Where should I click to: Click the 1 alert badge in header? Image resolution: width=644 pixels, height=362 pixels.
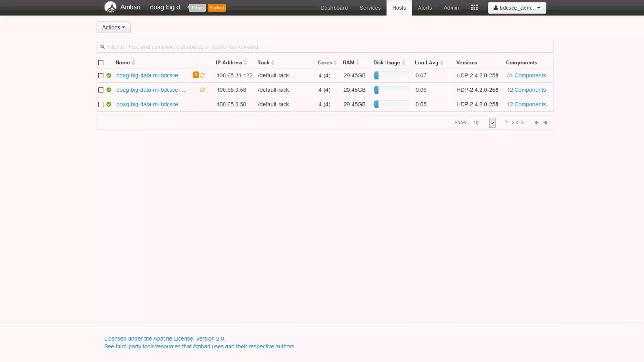[x=217, y=8]
